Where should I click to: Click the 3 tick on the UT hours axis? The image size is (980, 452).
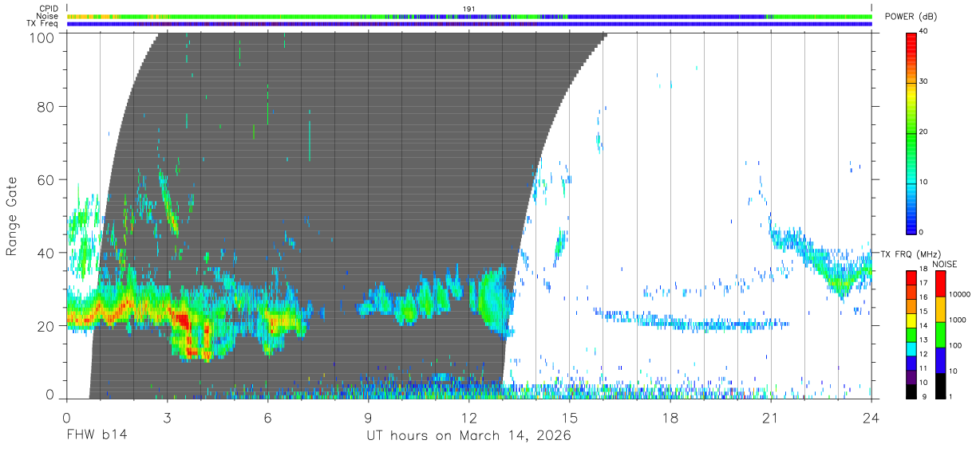pyautogui.click(x=167, y=417)
